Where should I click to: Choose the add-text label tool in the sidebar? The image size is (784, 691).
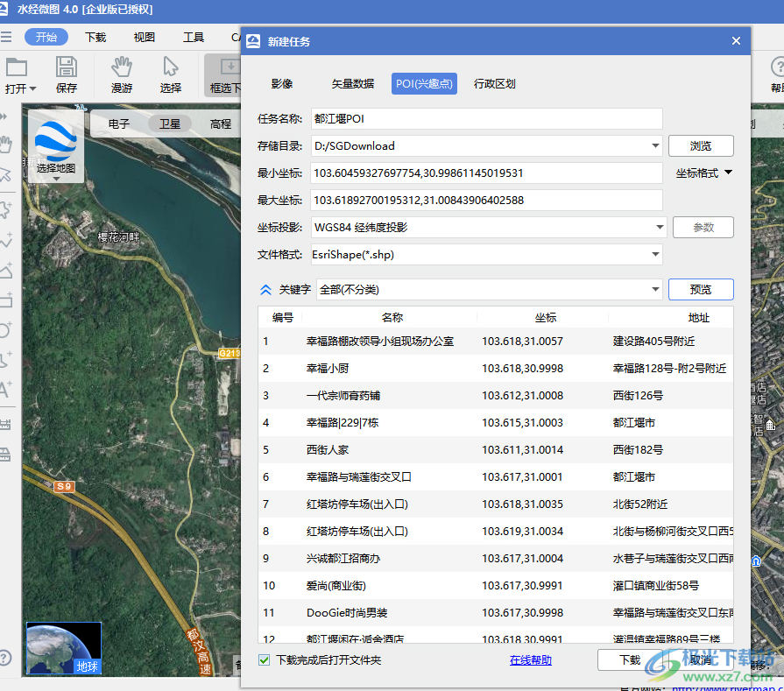(x=5, y=389)
